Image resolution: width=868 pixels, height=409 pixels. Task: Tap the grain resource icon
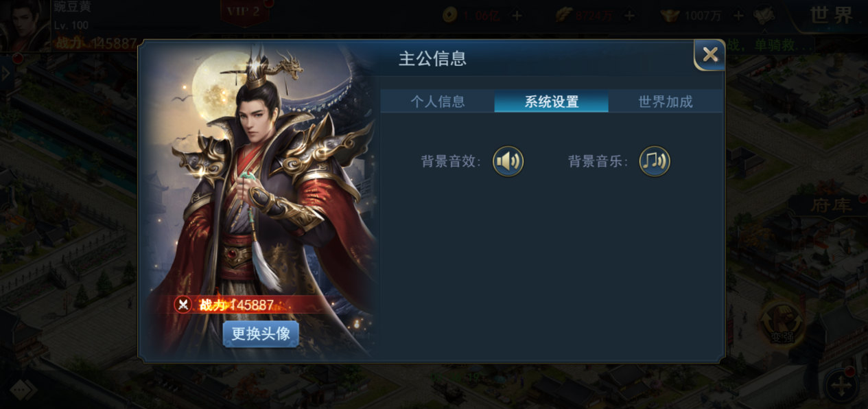tap(564, 15)
